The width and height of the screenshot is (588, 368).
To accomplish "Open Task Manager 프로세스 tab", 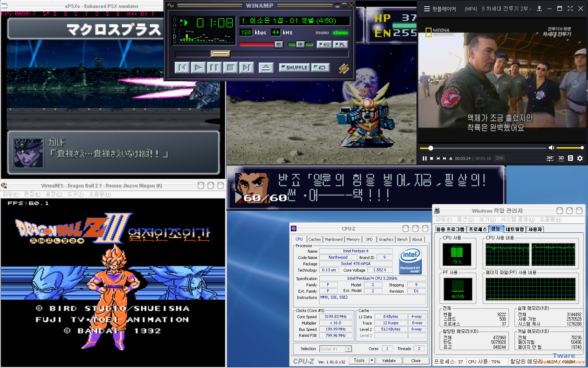I will [478, 229].
